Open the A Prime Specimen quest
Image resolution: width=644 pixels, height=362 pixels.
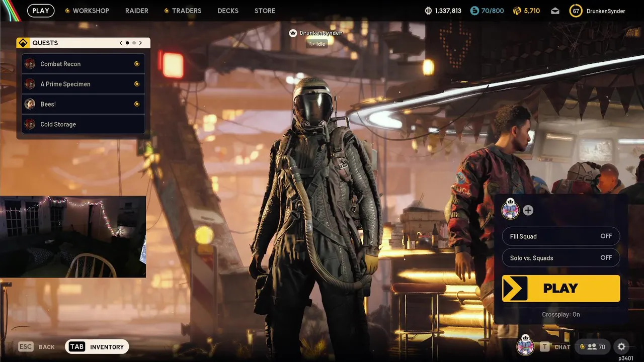(x=84, y=84)
